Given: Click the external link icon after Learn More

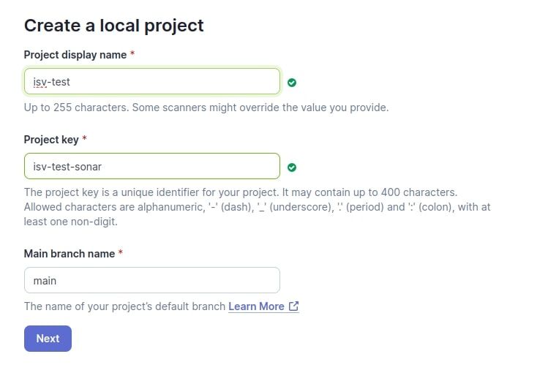Looking at the screenshot, I should point(293,306).
